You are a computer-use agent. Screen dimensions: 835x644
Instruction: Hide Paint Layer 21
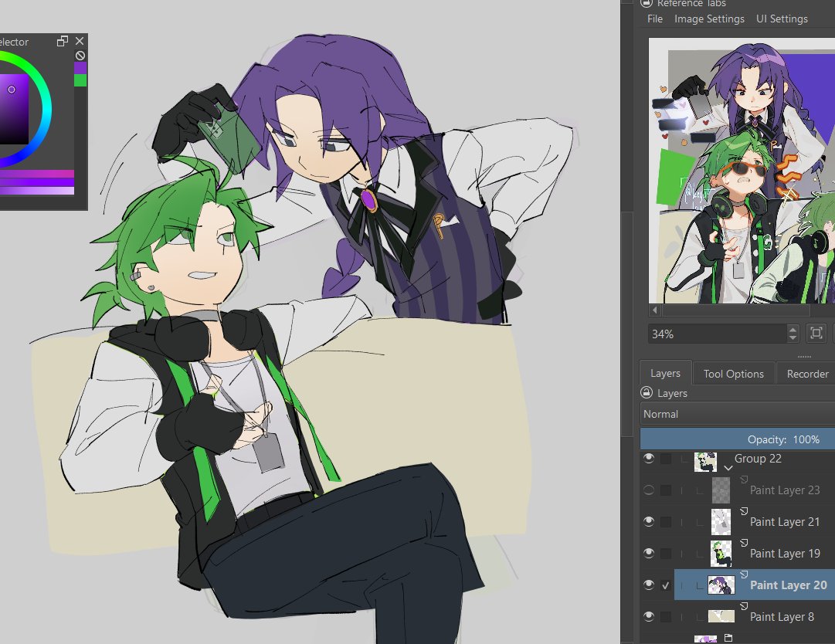click(649, 521)
